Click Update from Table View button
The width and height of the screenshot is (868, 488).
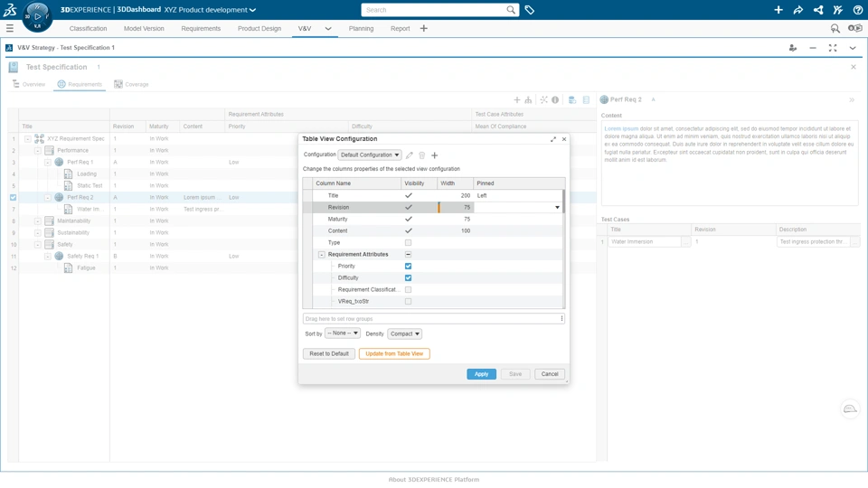(394, 353)
